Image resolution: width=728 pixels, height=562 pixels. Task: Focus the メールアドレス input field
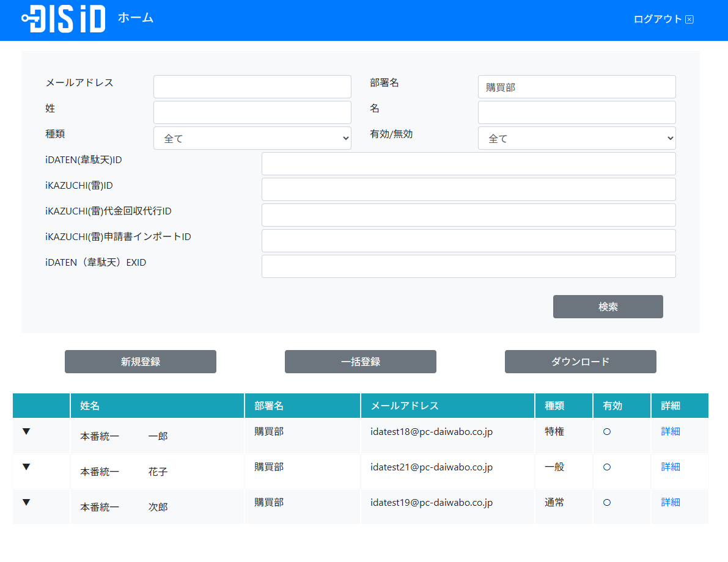[x=252, y=87]
